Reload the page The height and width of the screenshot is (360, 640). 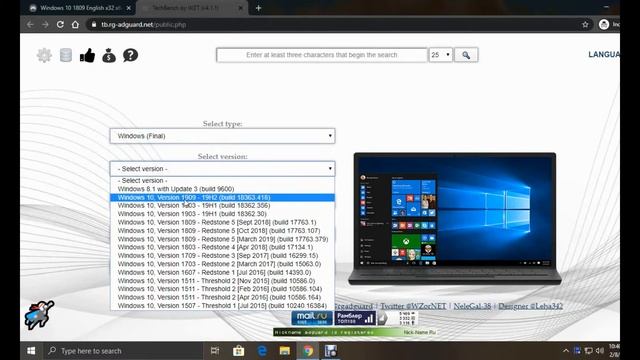tap(60, 24)
